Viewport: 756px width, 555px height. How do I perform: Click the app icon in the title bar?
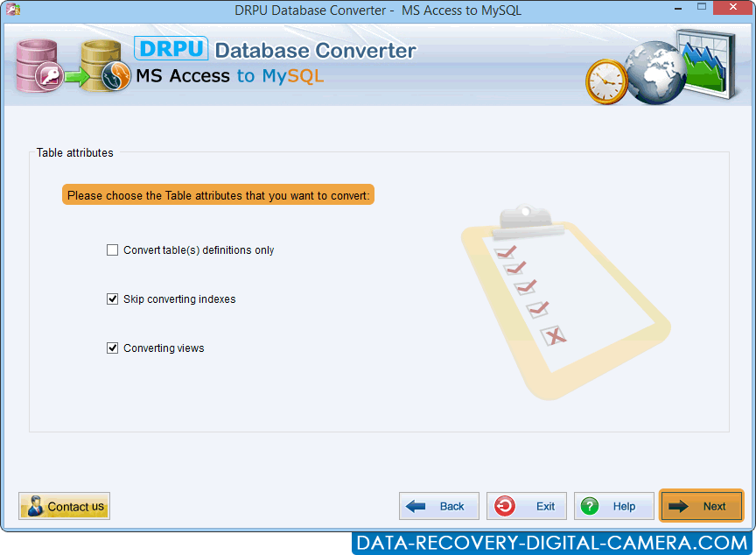coord(13,9)
